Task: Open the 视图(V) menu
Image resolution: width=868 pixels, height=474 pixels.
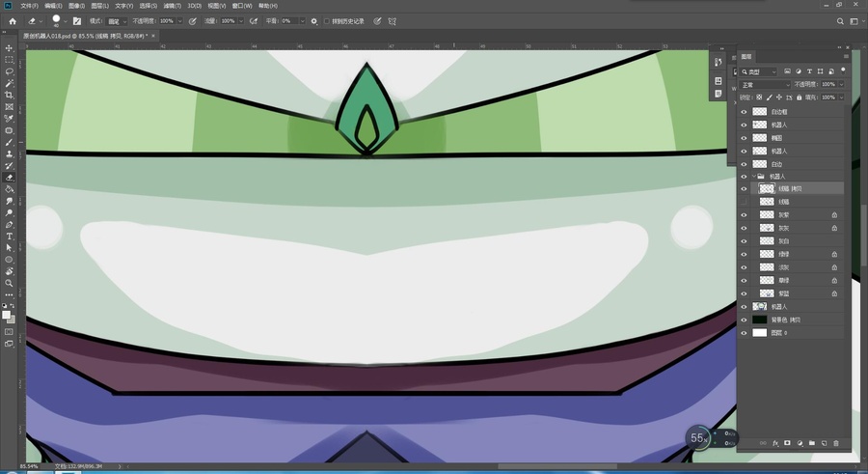Action: (x=216, y=6)
